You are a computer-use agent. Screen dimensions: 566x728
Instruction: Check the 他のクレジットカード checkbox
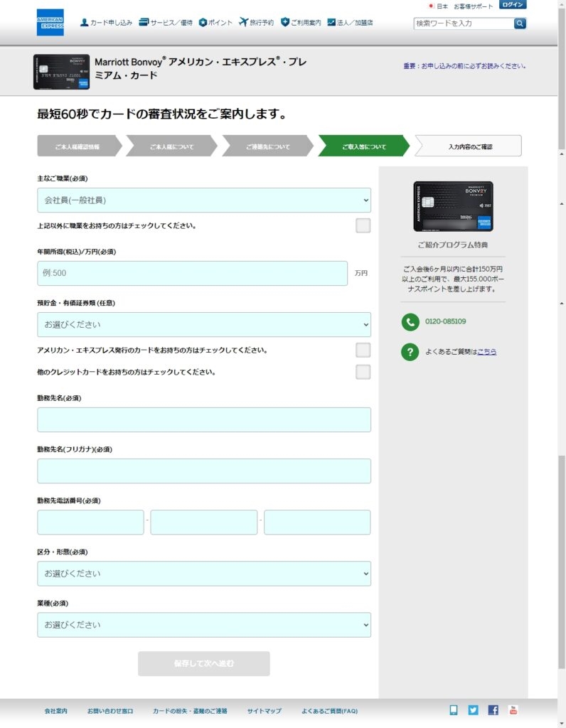pos(363,372)
